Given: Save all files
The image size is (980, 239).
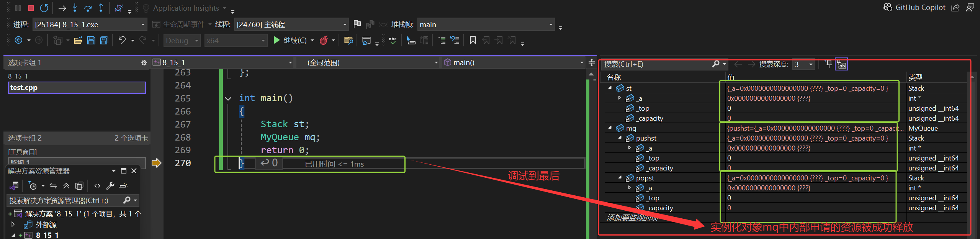Looking at the screenshot, I should [104, 40].
